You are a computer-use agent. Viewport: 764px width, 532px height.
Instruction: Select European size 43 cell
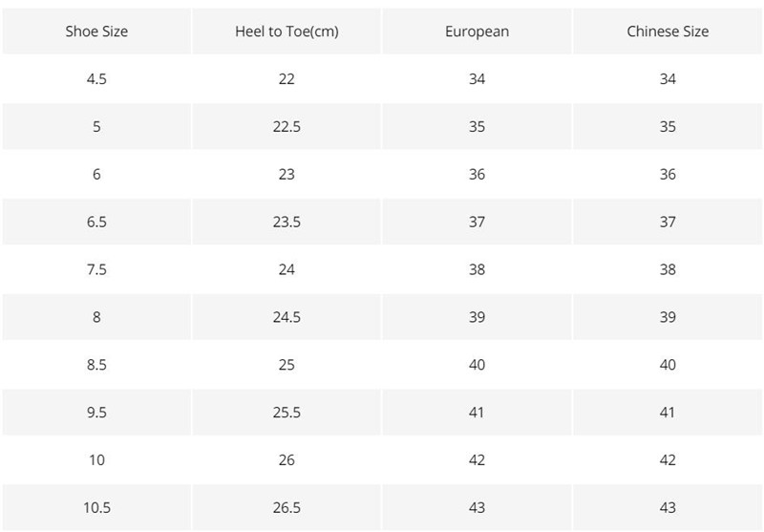pyautogui.click(x=477, y=507)
